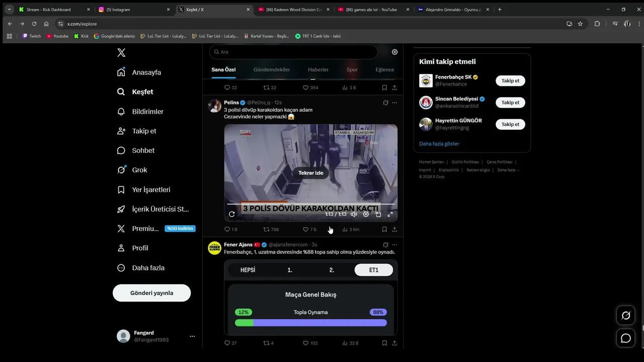Toggle picture-in-picture on the video
The width and height of the screenshot is (644, 362).
click(x=378, y=214)
